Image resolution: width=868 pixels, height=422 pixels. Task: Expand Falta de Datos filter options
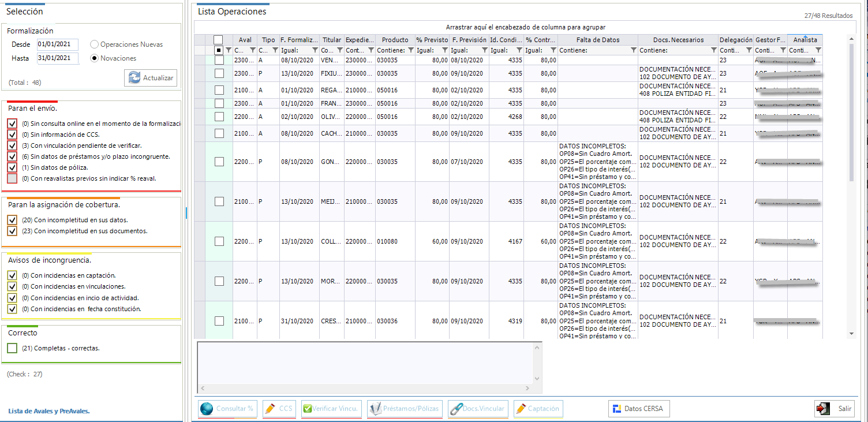pyautogui.click(x=634, y=50)
